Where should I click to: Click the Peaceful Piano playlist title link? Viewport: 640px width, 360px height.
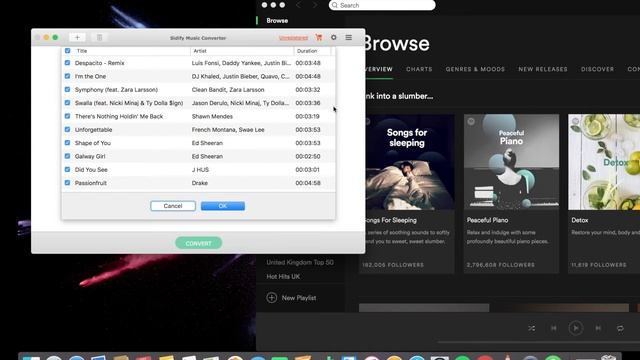(487, 220)
